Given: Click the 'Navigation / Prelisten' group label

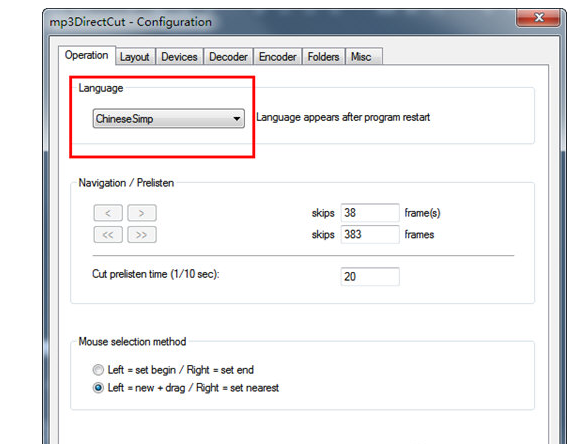Looking at the screenshot, I should pyautogui.click(x=126, y=183).
